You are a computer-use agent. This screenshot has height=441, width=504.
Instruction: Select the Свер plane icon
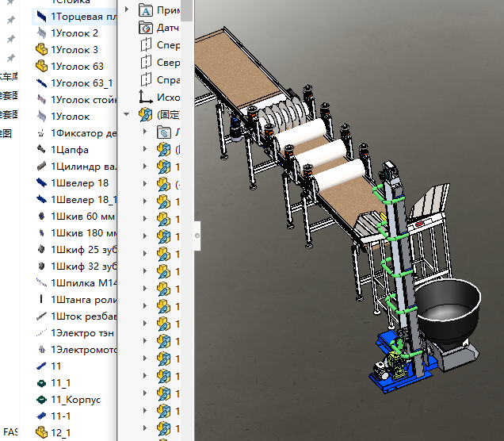tap(146, 63)
